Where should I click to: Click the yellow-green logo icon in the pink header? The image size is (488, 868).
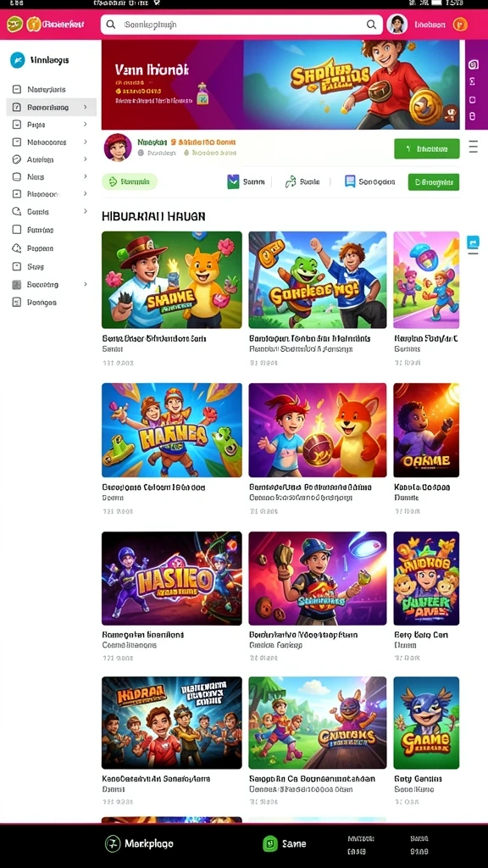click(14, 25)
